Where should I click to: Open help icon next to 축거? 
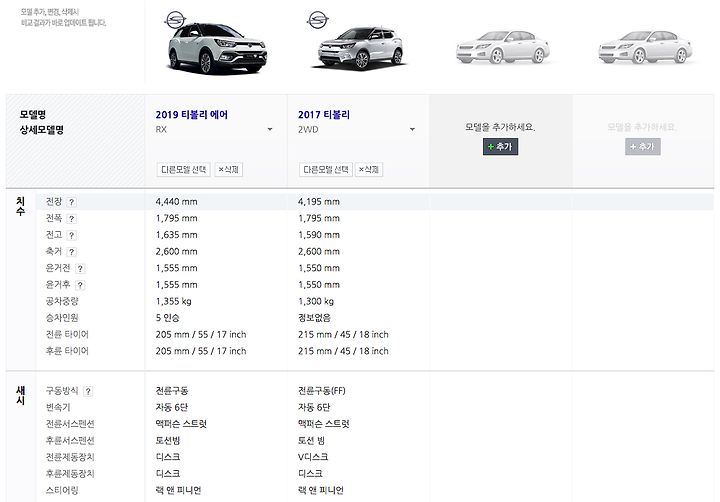click(x=71, y=252)
